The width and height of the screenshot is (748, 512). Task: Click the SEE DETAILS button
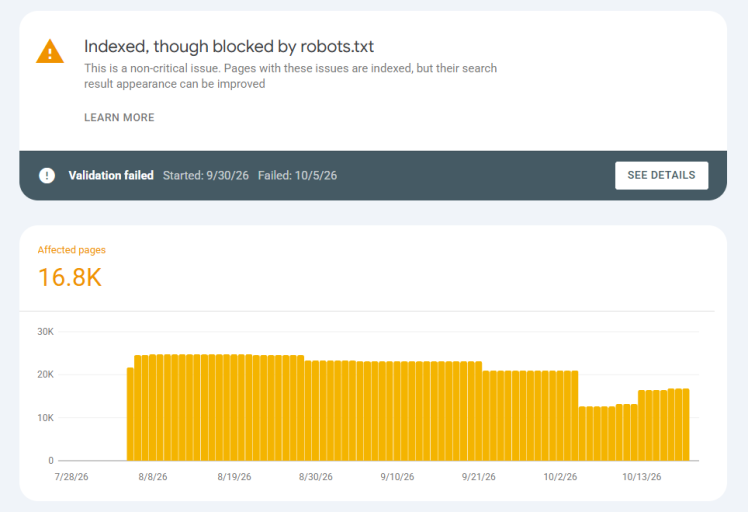pos(661,176)
